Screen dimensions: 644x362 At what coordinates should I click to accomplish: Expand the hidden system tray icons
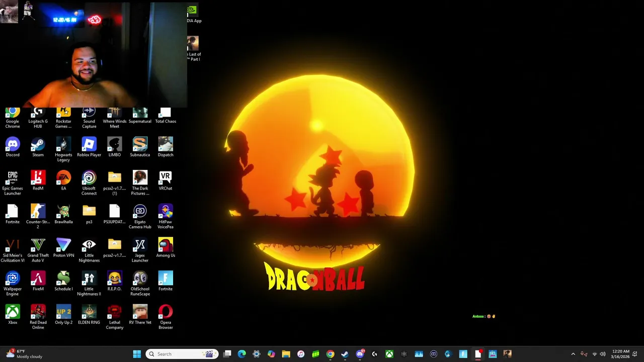click(573, 354)
